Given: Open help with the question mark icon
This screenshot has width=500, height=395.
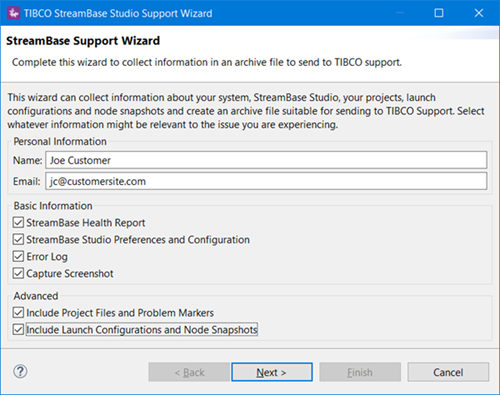Looking at the screenshot, I should pos(20,371).
